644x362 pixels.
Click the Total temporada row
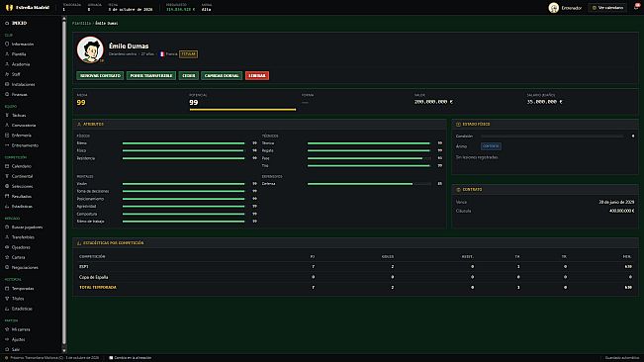(355, 287)
